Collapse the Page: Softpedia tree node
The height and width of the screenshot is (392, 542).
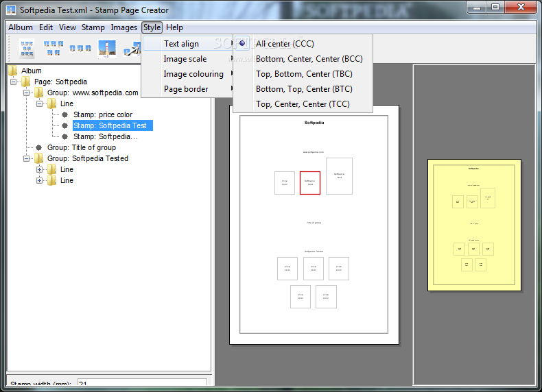[x=13, y=82]
